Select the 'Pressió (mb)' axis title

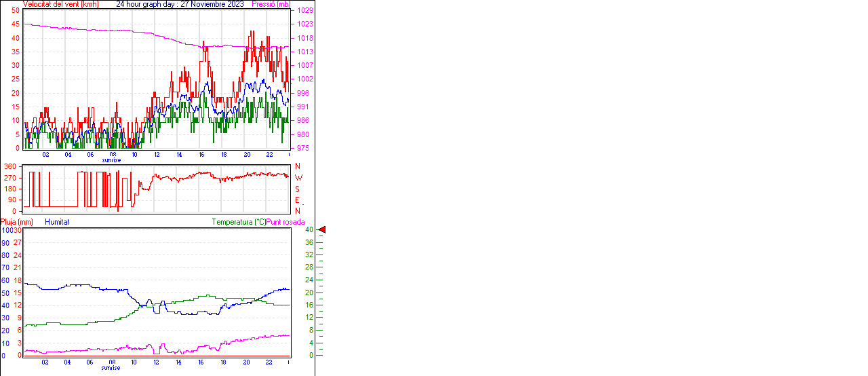[x=271, y=4]
